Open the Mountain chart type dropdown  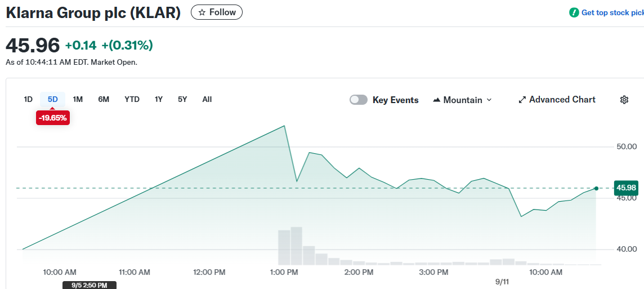click(x=463, y=100)
